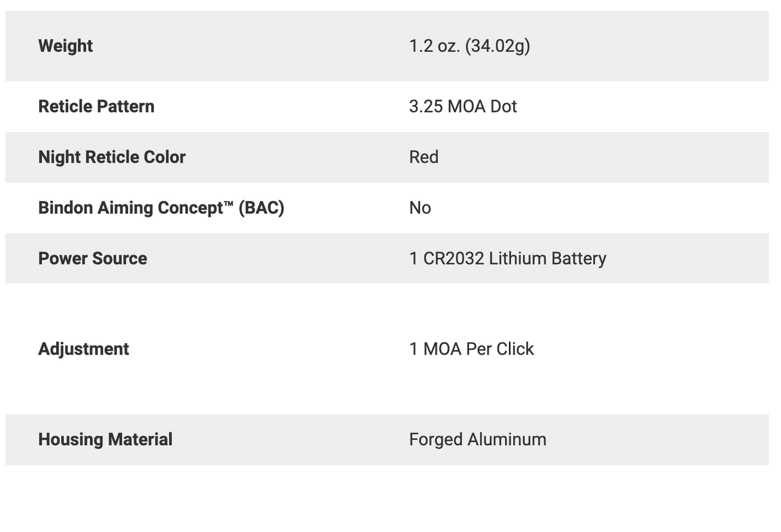The image size is (781, 532).
Task: Click the 3.25 MOA Dot value
Action: (x=463, y=106)
